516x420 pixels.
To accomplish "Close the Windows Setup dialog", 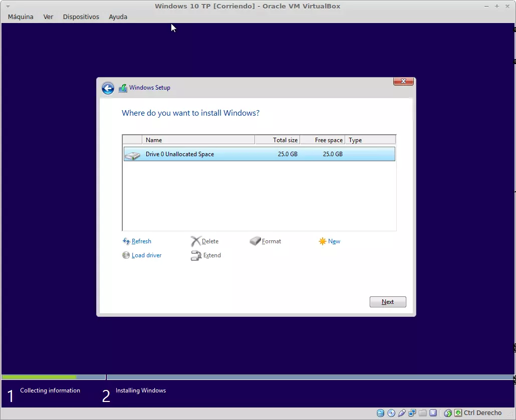I will coord(403,82).
